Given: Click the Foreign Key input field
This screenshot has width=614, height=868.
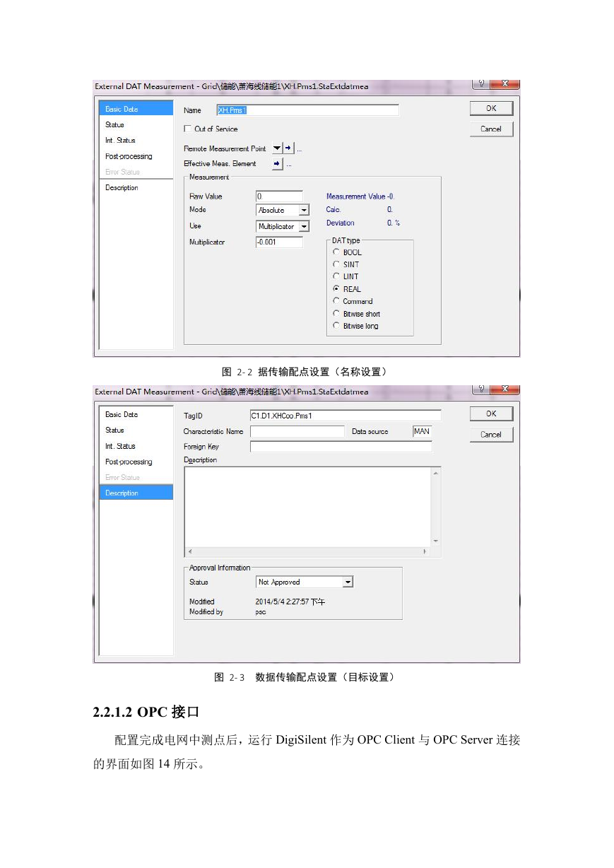Looking at the screenshot, I should click(341, 447).
